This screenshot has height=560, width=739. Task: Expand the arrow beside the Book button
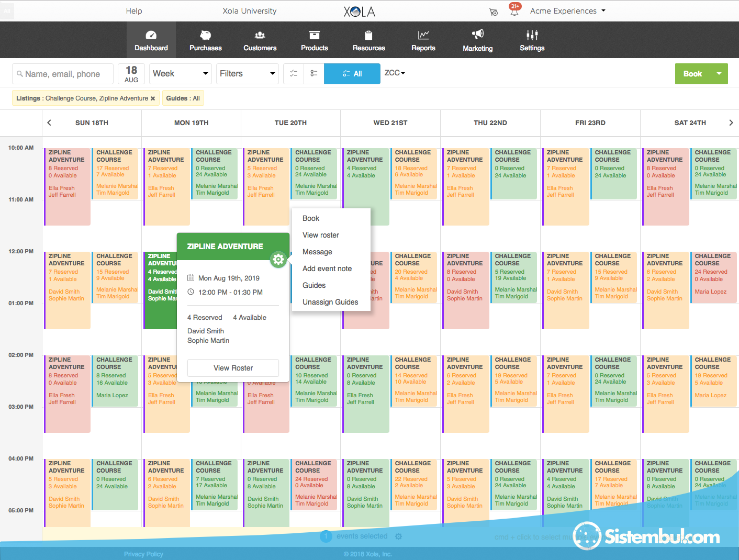click(719, 74)
